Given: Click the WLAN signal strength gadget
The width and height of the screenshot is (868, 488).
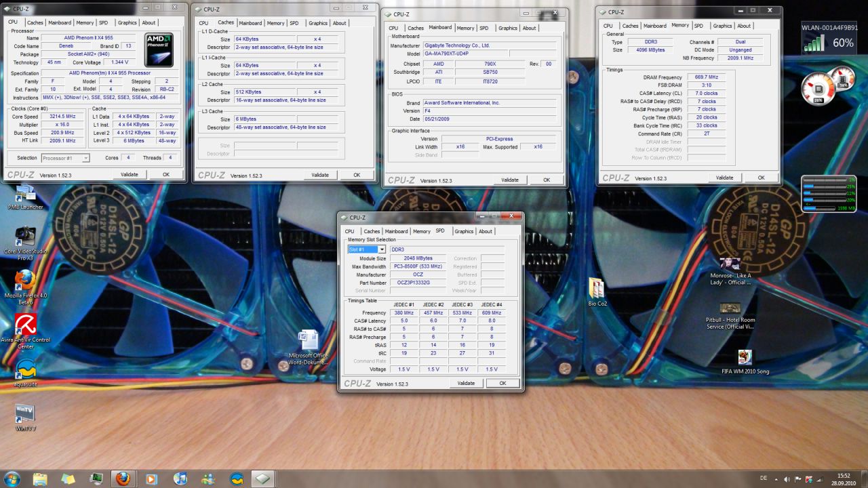Looking at the screenshot, I should point(829,37).
